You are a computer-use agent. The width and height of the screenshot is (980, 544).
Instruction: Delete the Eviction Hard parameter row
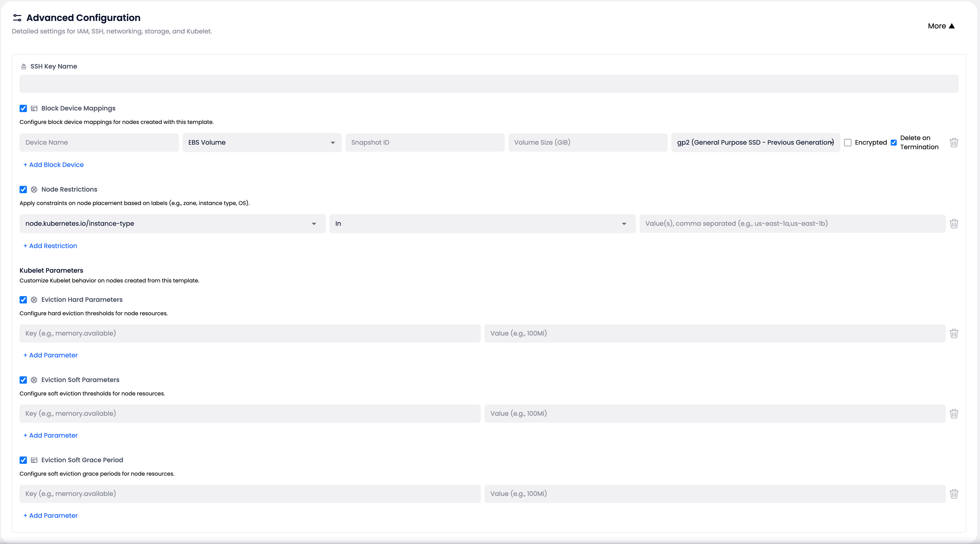(x=954, y=334)
